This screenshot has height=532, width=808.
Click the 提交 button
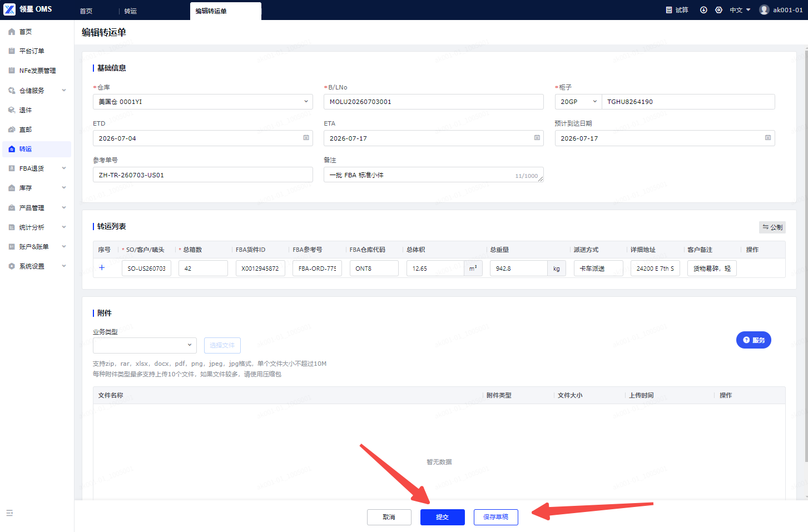tap(443, 517)
